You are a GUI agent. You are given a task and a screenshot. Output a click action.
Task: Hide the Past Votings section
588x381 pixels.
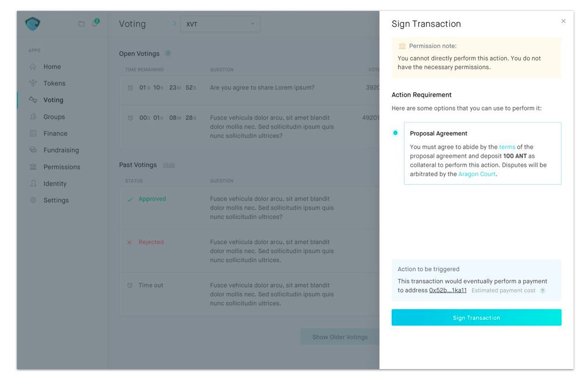tap(169, 165)
